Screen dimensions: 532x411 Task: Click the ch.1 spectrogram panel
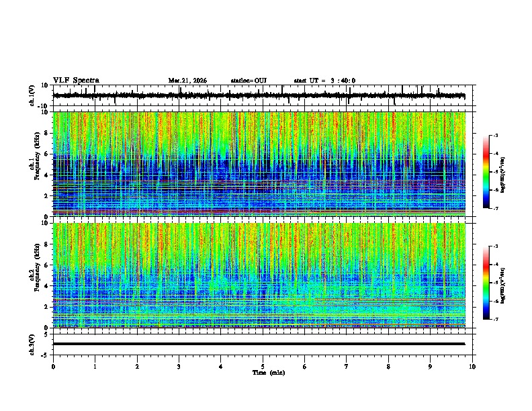coord(259,164)
